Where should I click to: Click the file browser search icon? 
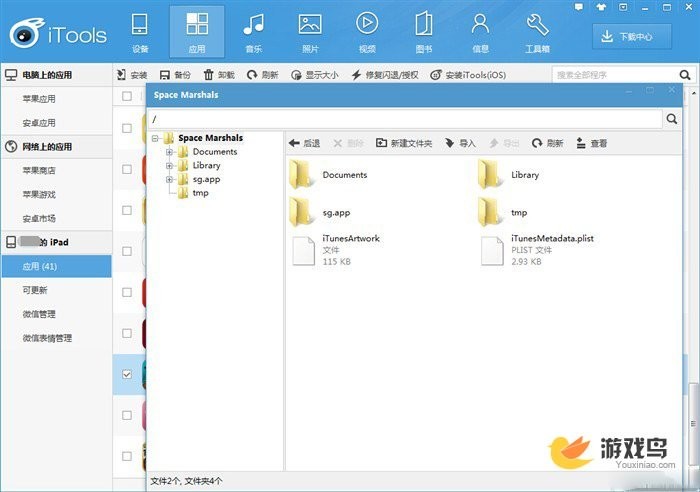[671, 119]
